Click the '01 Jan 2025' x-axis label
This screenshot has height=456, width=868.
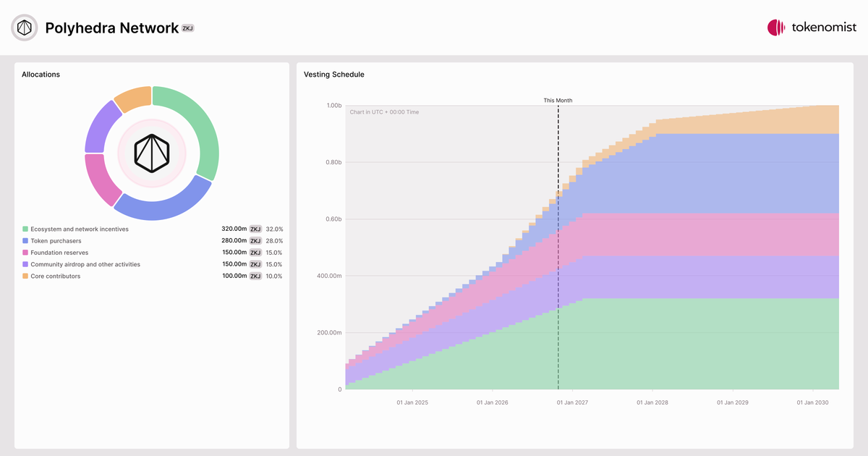point(412,402)
